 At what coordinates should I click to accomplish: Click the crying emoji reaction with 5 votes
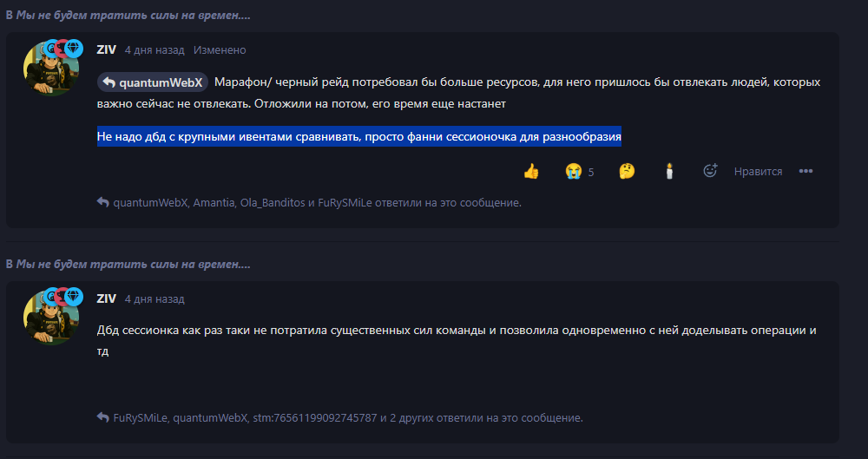coord(579,172)
